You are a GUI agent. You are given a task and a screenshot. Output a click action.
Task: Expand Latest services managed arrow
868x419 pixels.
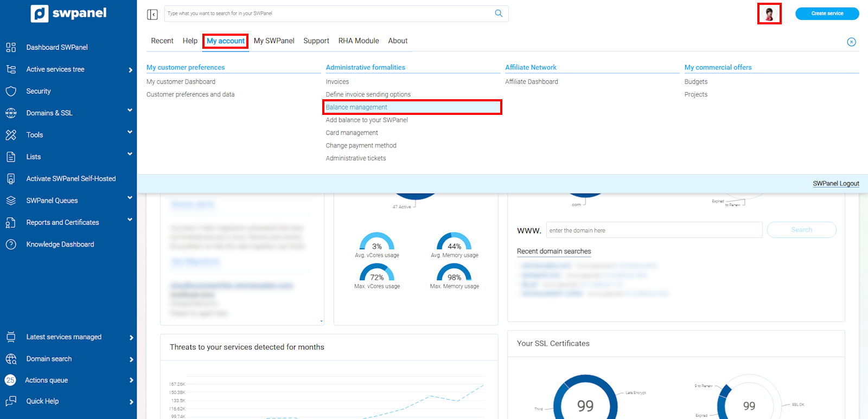pos(131,338)
